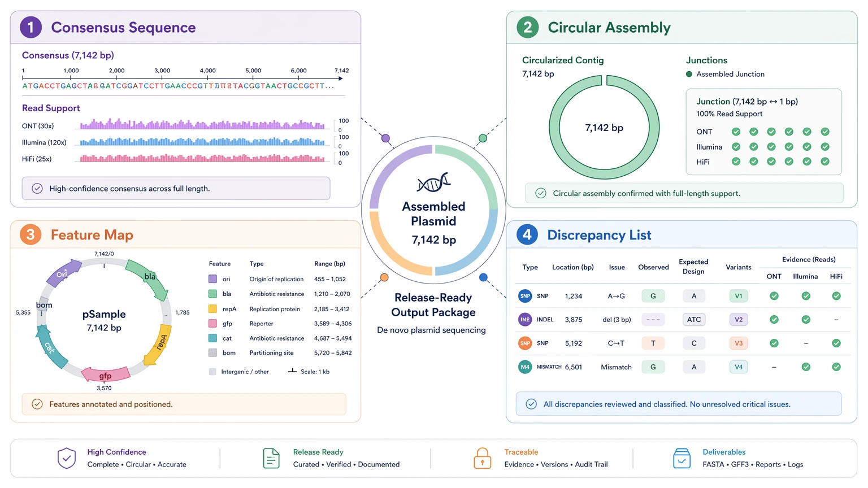
Task: Click the orange step 3 badge
Action: click(x=31, y=234)
